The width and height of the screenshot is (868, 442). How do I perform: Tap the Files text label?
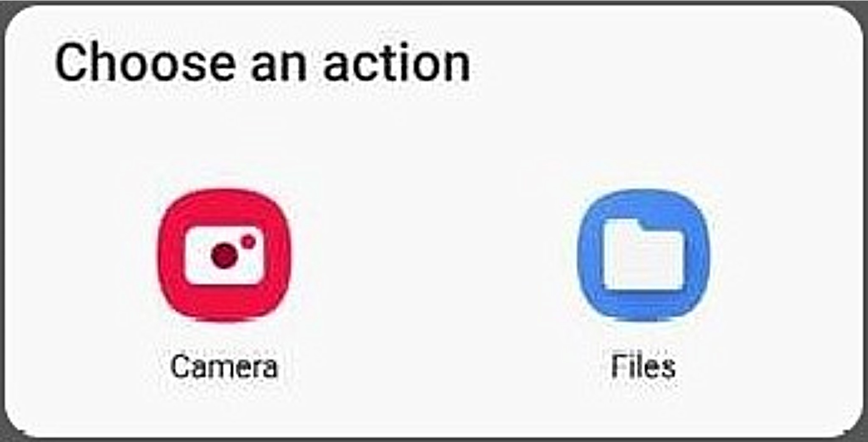click(x=643, y=366)
